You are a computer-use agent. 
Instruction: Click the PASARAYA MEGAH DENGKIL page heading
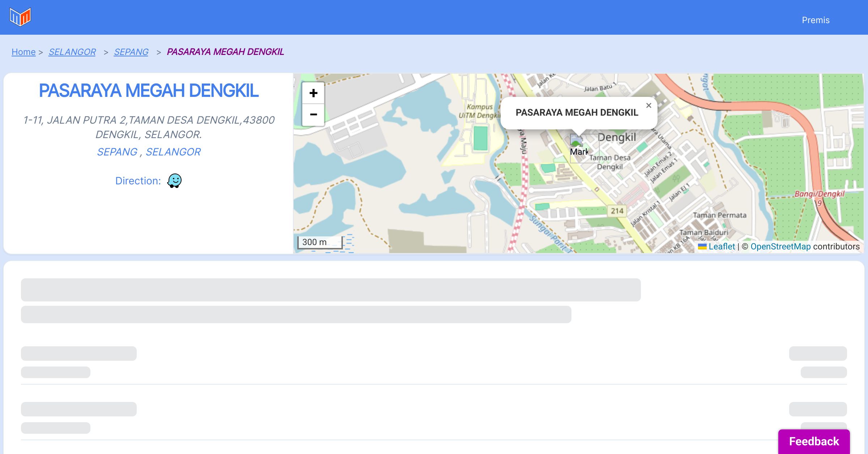[149, 91]
